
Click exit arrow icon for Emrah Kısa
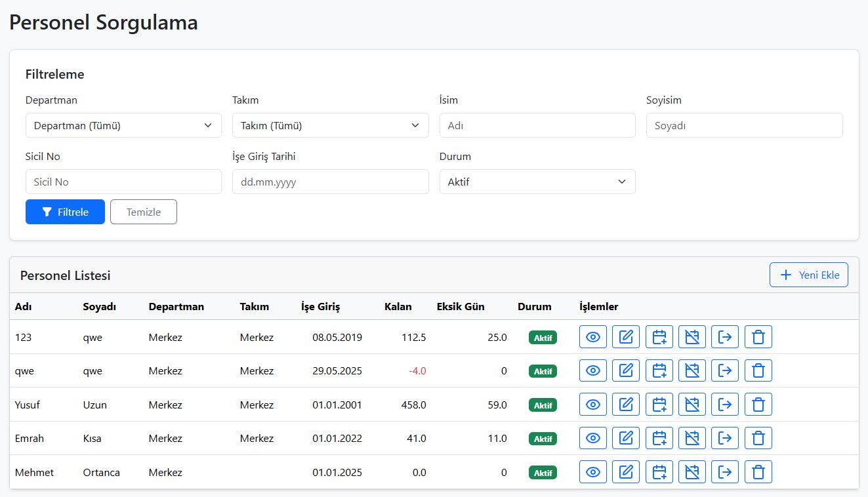(725, 438)
